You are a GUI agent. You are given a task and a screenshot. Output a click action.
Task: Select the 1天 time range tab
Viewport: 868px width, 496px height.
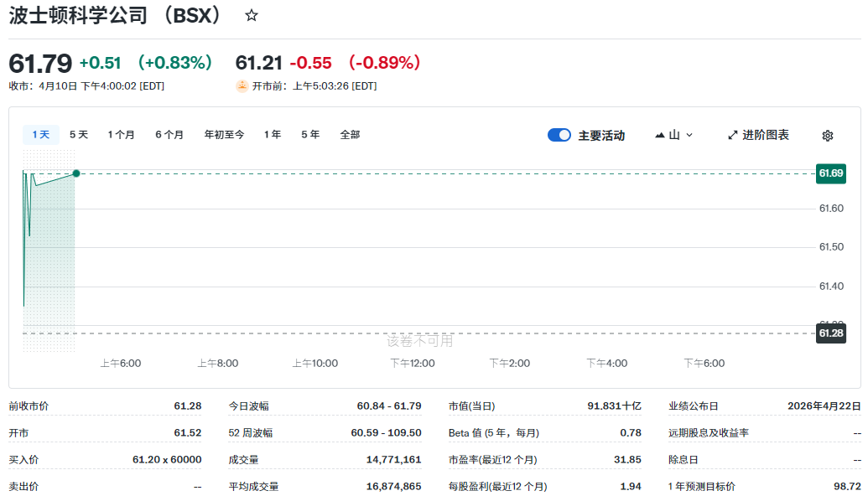[41, 135]
